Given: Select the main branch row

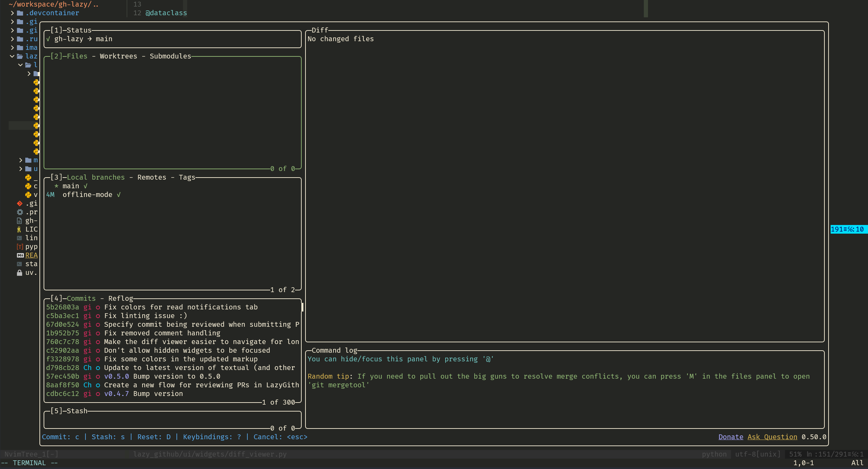Looking at the screenshot, I should click(173, 186).
